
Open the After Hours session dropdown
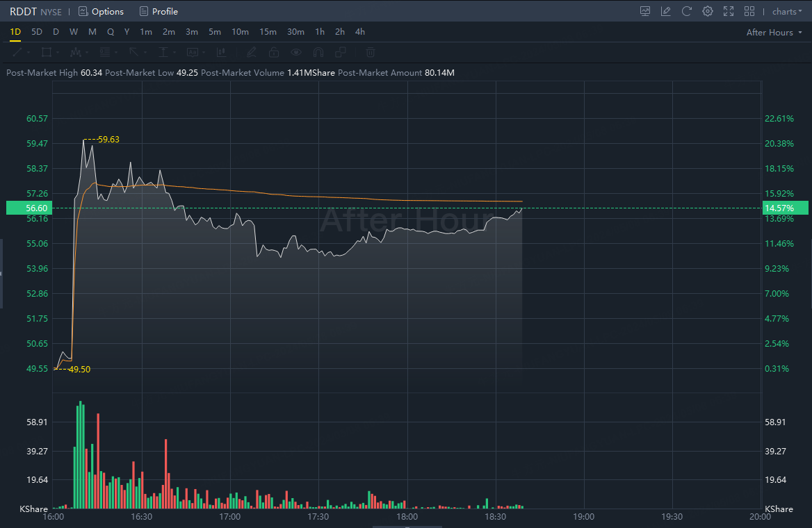(774, 32)
